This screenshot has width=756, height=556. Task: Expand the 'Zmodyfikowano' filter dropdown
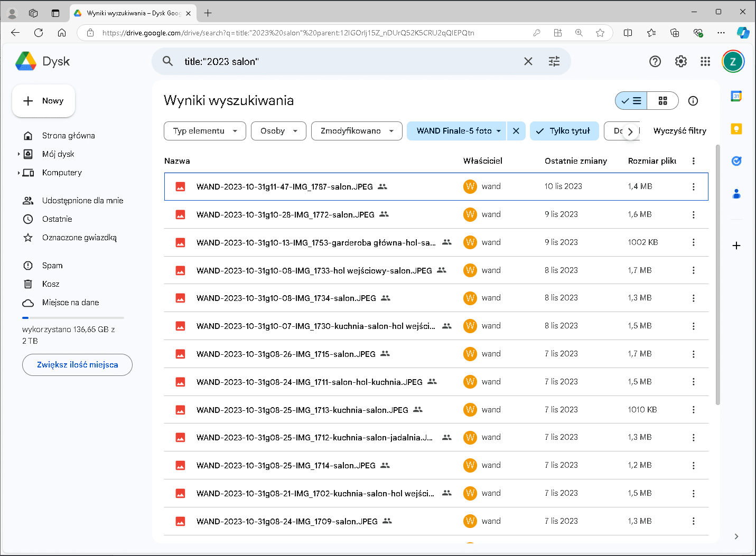(x=357, y=131)
